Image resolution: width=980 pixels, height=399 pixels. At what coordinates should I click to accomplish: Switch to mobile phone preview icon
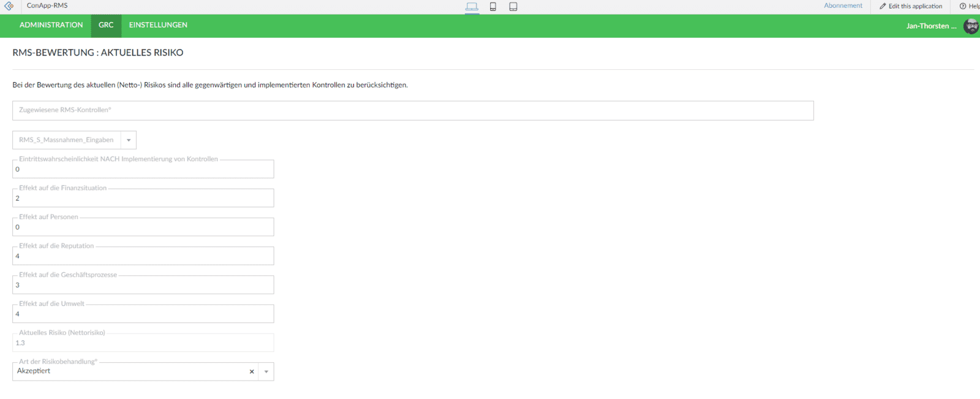(492, 7)
